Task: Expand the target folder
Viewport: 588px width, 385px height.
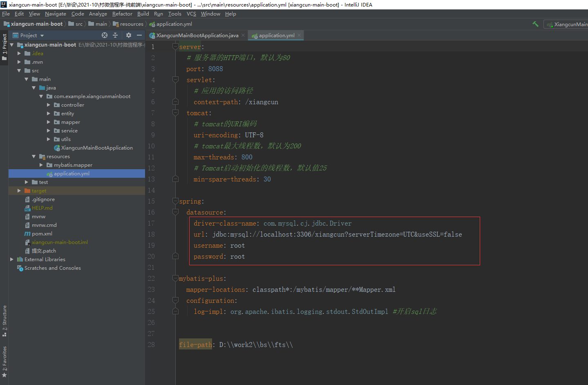Action: [x=19, y=191]
